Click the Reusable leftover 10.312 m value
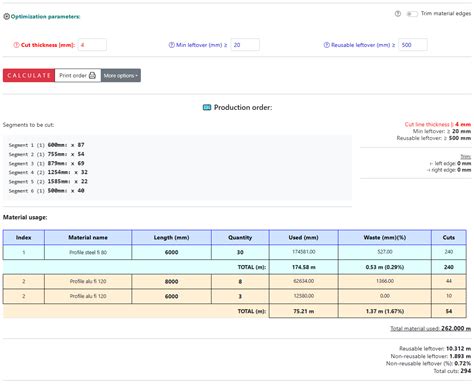The width and height of the screenshot is (474, 385). (x=458, y=348)
